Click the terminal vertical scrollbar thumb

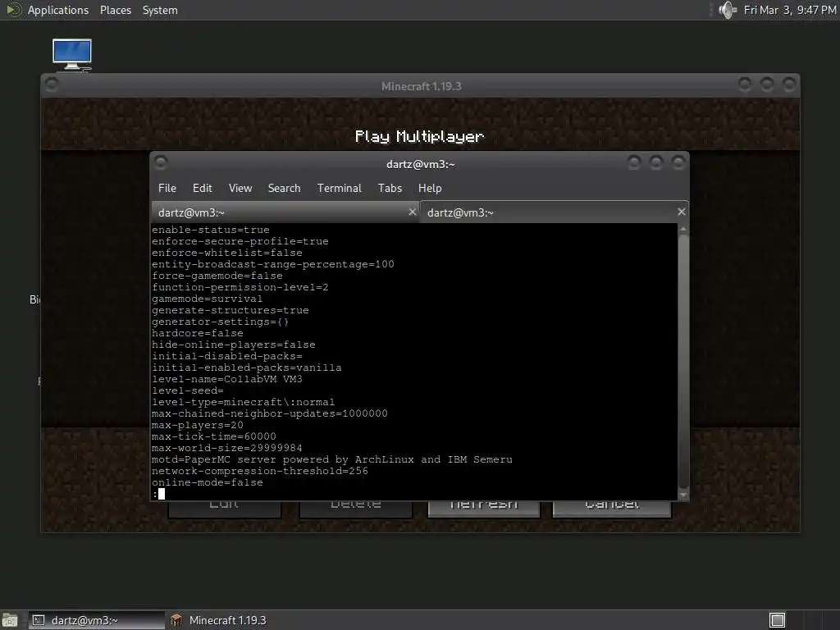pos(683,361)
